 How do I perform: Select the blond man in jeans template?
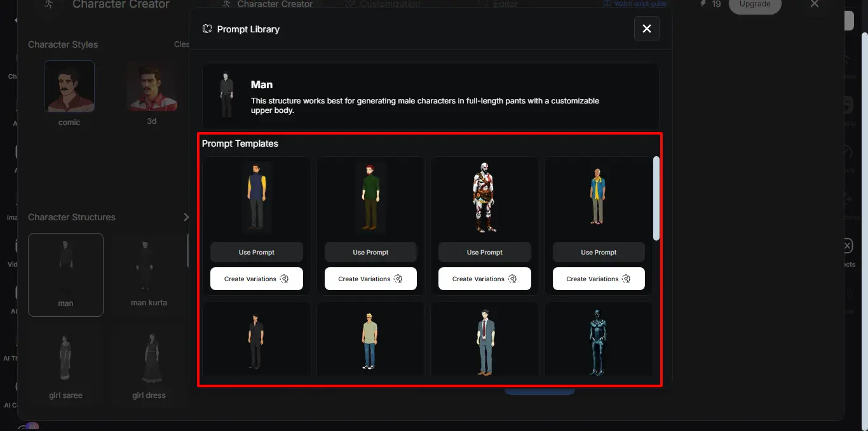click(370, 341)
